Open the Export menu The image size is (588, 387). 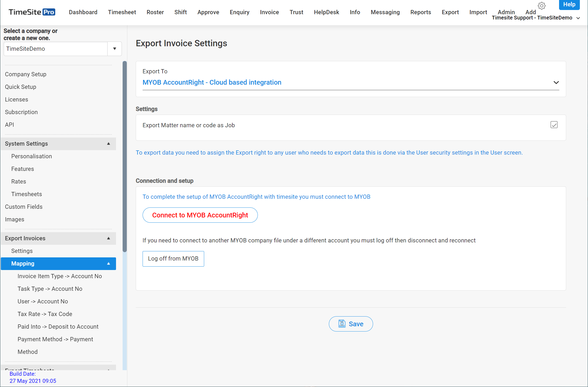[x=450, y=12]
